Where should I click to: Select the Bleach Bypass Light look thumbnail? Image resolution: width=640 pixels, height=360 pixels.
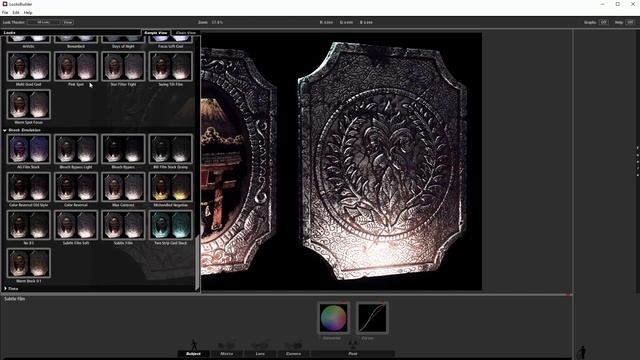point(76,149)
